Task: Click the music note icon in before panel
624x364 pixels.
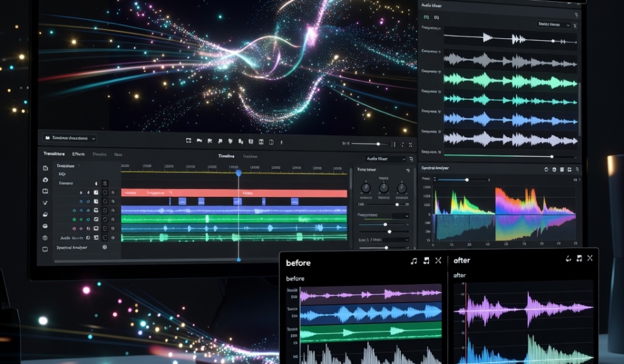Action: pos(414,261)
